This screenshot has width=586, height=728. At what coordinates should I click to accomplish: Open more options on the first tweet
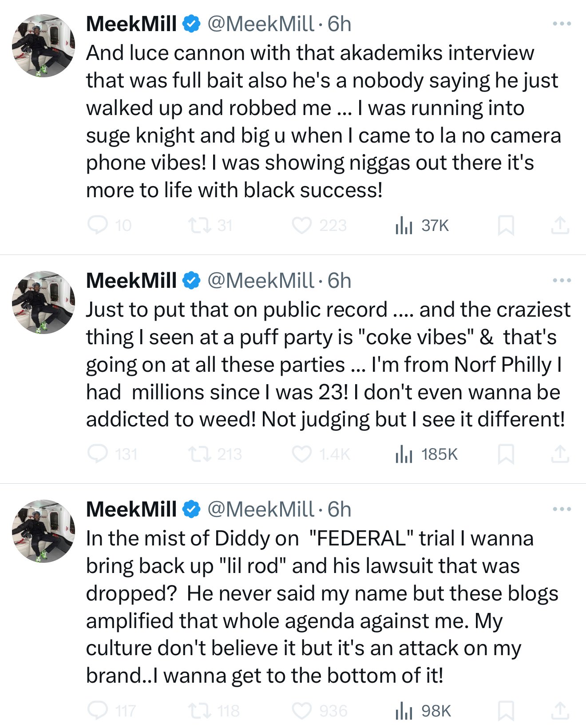pos(562,24)
